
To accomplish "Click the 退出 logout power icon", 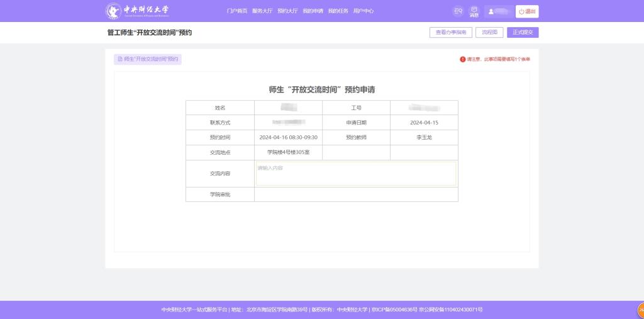I will click(521, 11).
